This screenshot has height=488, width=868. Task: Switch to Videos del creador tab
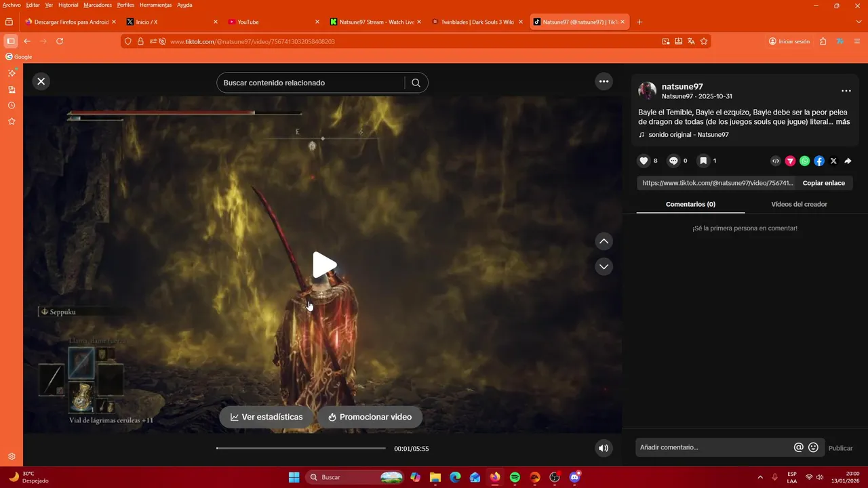[x=799, y=204]
